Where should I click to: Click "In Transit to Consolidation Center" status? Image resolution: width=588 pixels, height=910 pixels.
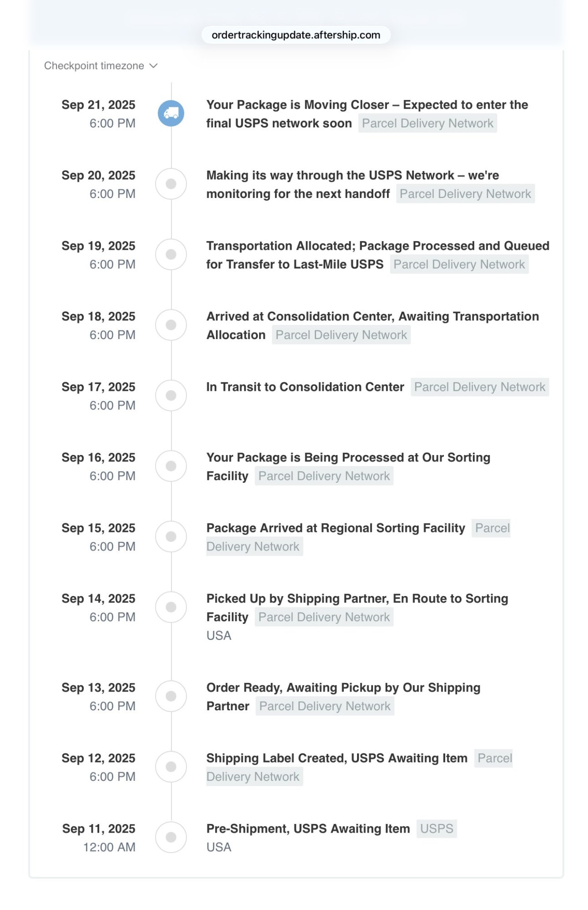coord(305,387)
